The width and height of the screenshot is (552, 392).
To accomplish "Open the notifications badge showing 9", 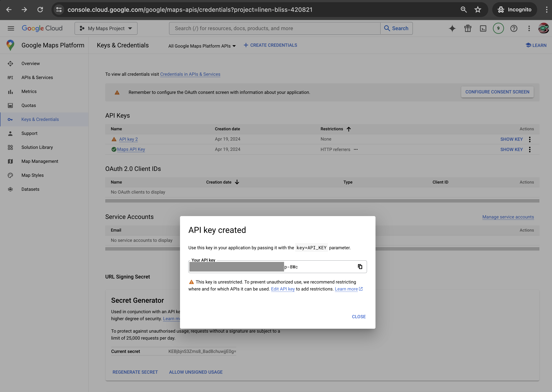I will pos(498,28).
